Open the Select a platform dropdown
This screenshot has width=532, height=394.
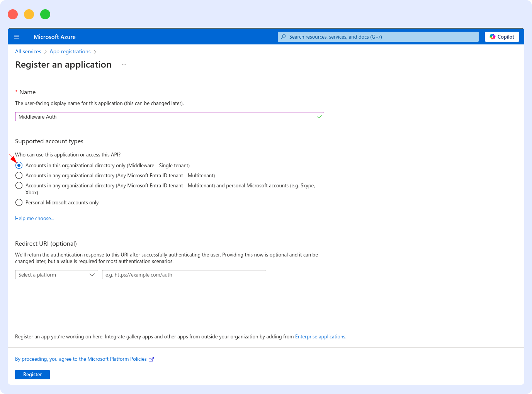(x=56, y=275)
